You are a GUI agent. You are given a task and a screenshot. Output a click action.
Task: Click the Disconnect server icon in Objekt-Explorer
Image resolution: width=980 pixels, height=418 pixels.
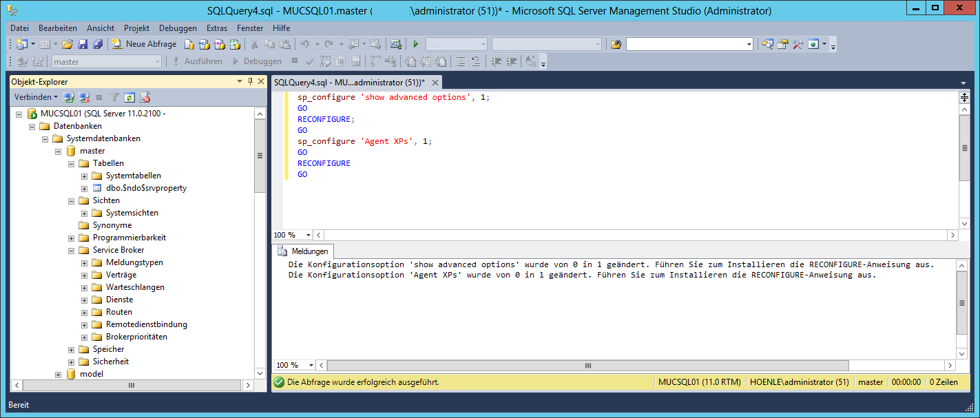coord(84,98)
